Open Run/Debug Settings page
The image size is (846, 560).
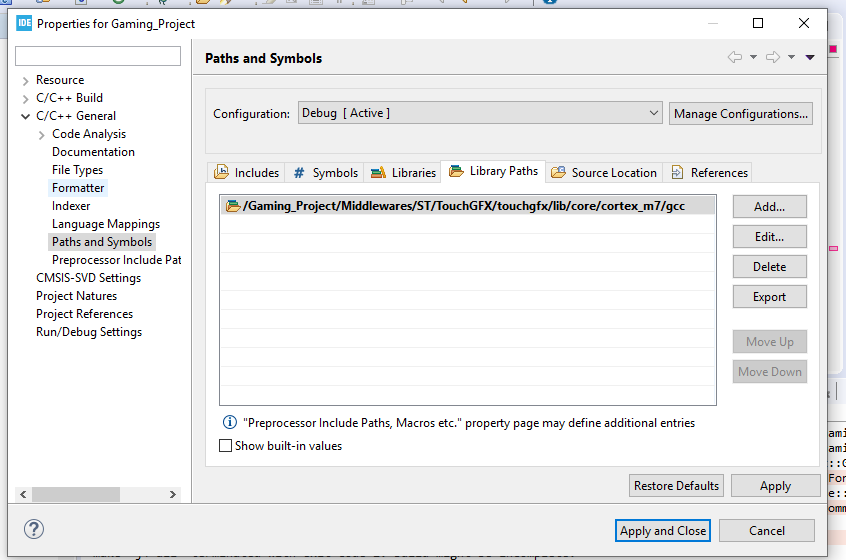click(89, 332)
